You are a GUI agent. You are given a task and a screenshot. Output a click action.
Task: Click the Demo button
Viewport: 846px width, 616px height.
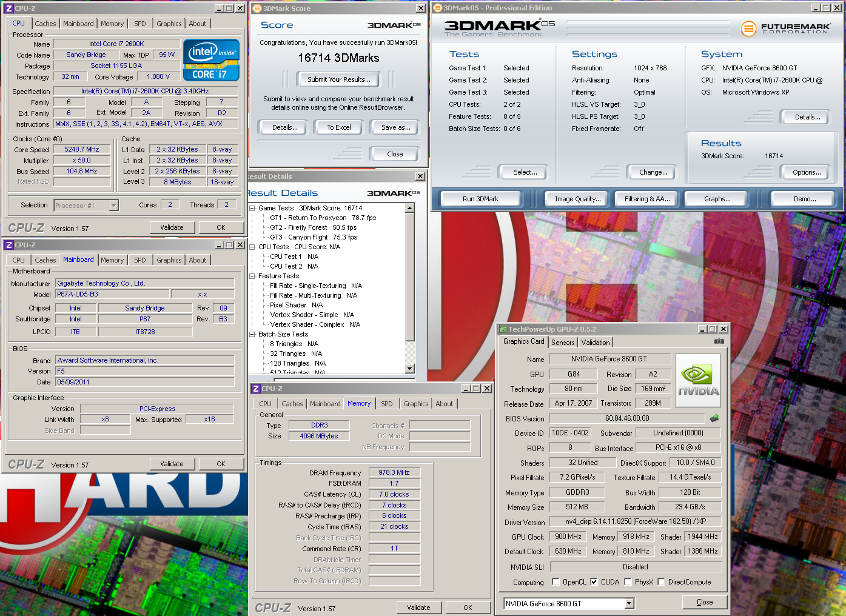click(805, 199)
